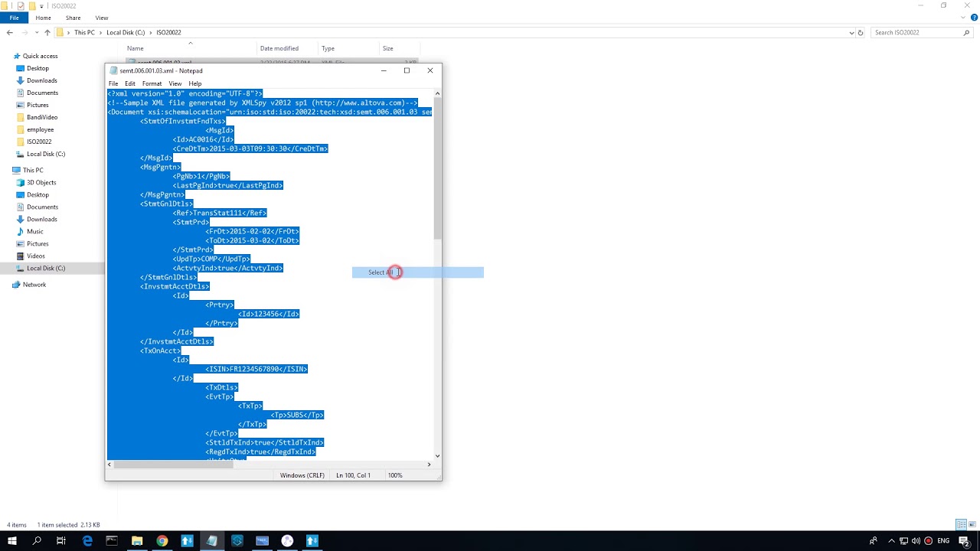This screenshot has height=551, width=980.
Task: Open Notepad's View menu
Action: [x=175, y=83]
